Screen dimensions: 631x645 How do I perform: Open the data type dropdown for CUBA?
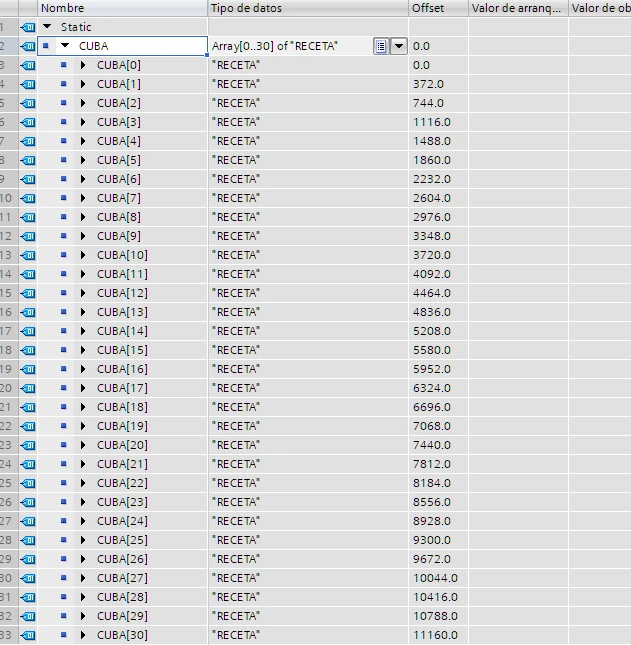(x=399, y=46)
